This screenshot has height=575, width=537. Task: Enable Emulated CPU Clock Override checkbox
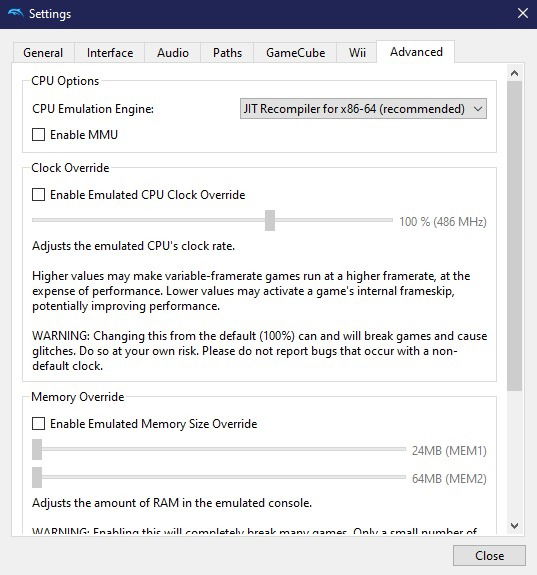(39, 195)
